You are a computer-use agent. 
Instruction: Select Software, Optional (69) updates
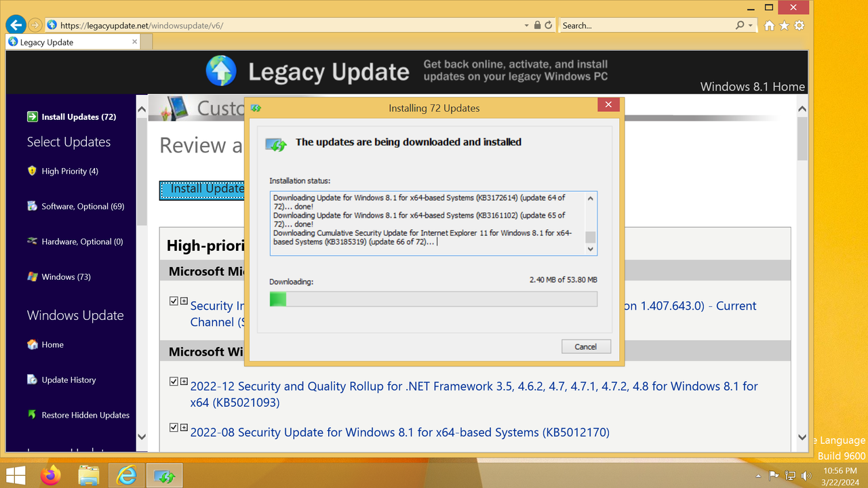click(x=83, y=206)
